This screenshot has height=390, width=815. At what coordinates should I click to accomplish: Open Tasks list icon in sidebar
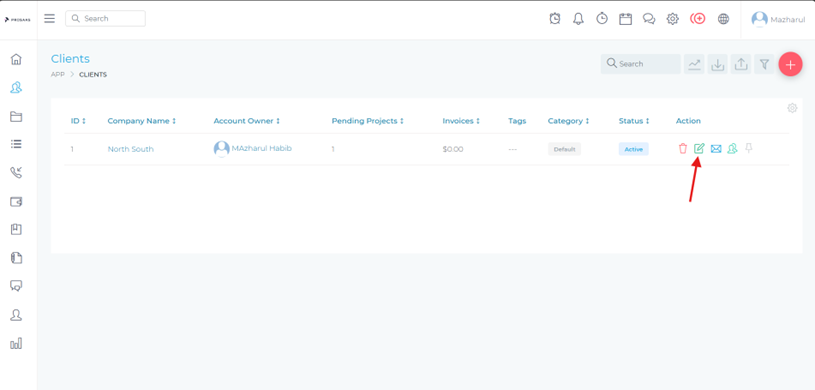click(16, 144)
